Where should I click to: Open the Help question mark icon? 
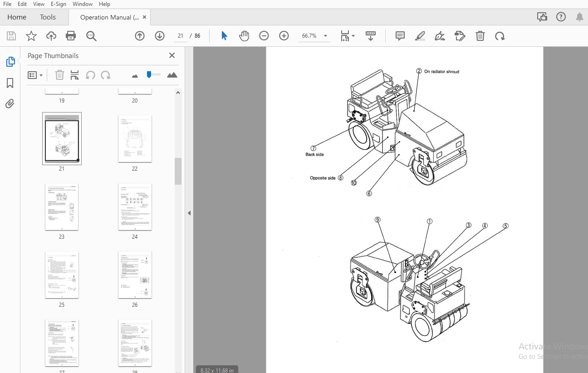tap(561, 17)
